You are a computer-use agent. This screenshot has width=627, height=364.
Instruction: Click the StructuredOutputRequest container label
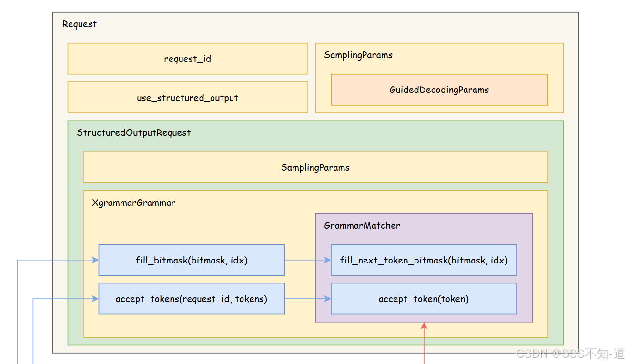point(134,132)
